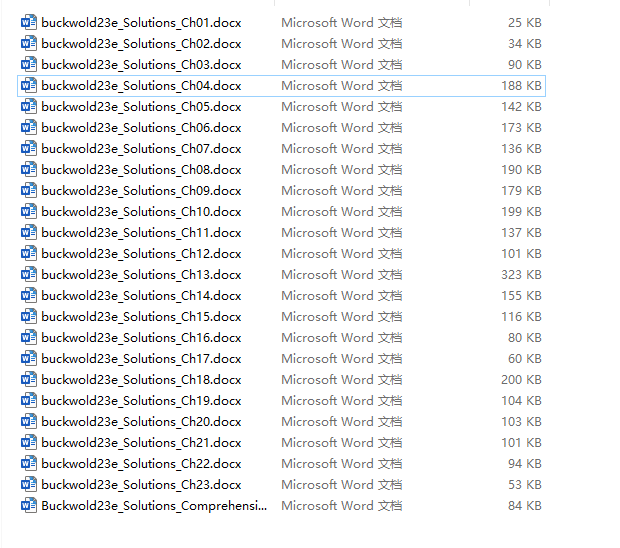Select file name buckwold23e_Solutions_Ch02.docx

[141, 44]
